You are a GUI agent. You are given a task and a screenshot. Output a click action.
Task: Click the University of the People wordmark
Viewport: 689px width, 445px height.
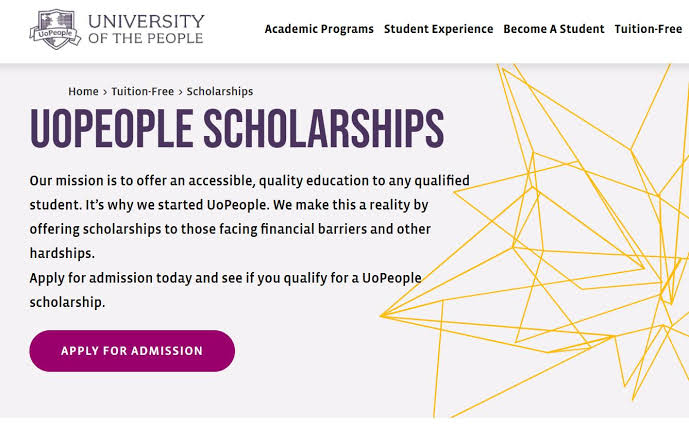(x=146, y=30)
